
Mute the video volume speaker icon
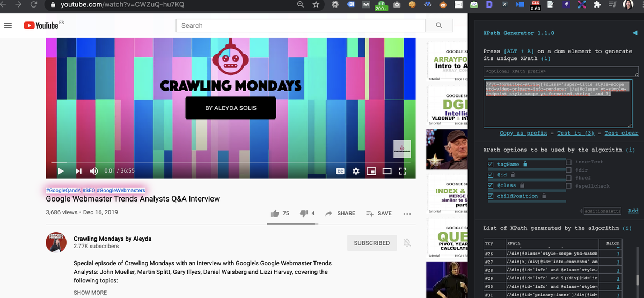[94, 171]
